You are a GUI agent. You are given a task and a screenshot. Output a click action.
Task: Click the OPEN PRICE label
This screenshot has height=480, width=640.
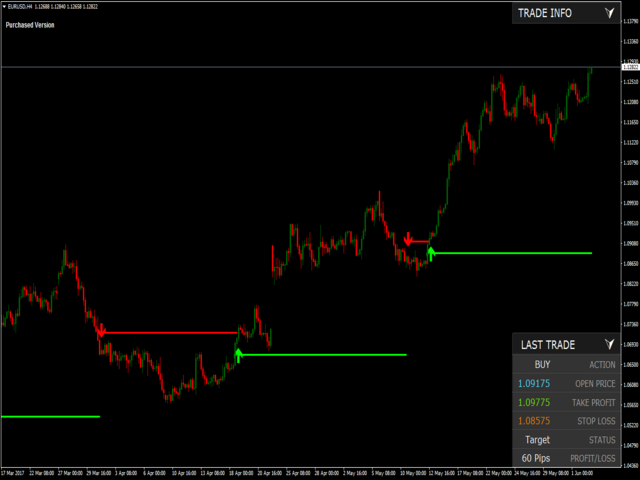(x=595, y=384)
